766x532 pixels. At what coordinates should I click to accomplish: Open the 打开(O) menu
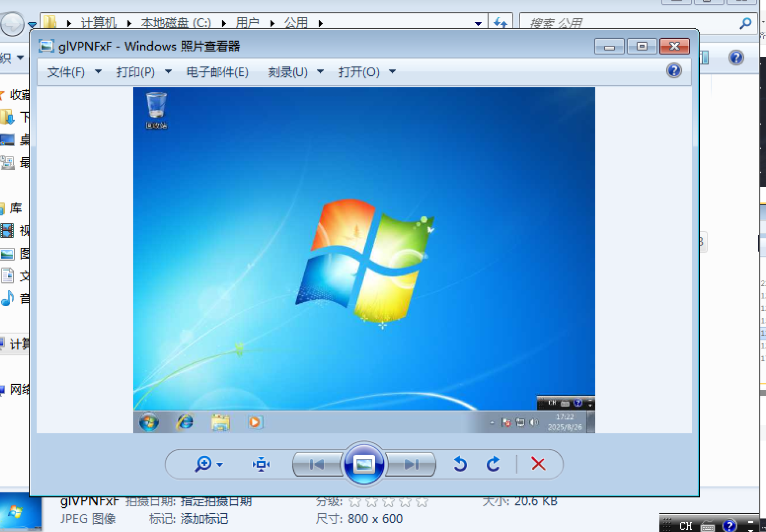point(359,72)
